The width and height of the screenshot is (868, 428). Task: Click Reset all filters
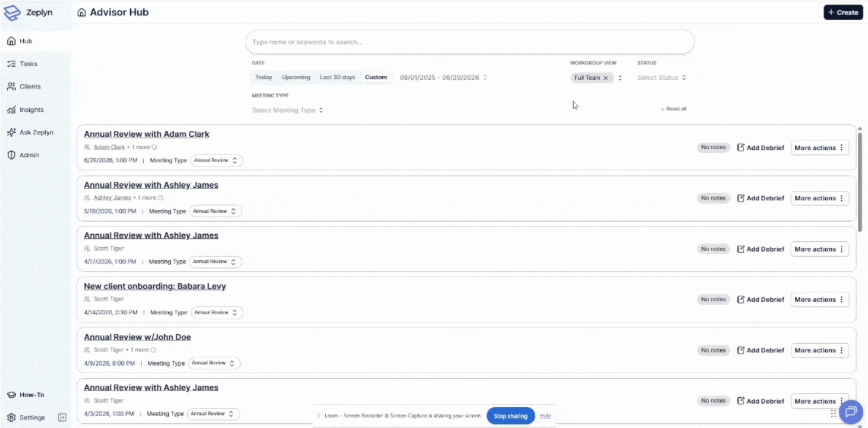point(674,109)
